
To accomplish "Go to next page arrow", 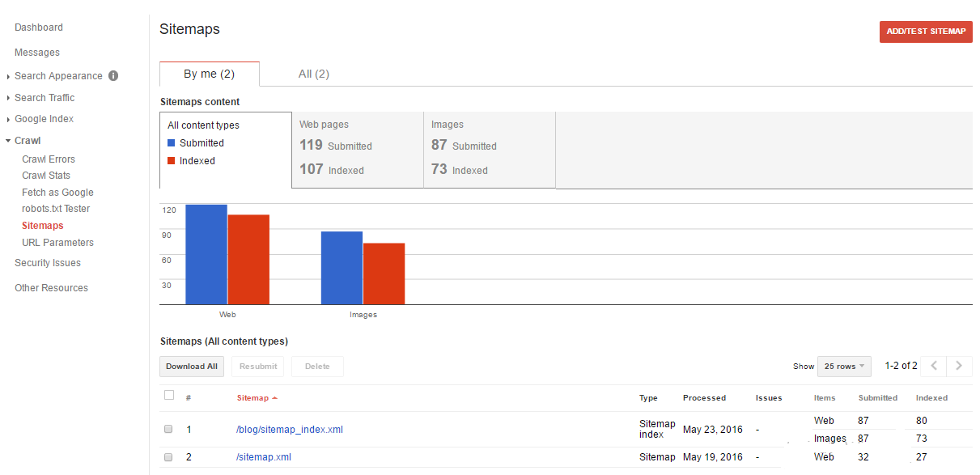I will pyautogui.click(x=959, y=366).
